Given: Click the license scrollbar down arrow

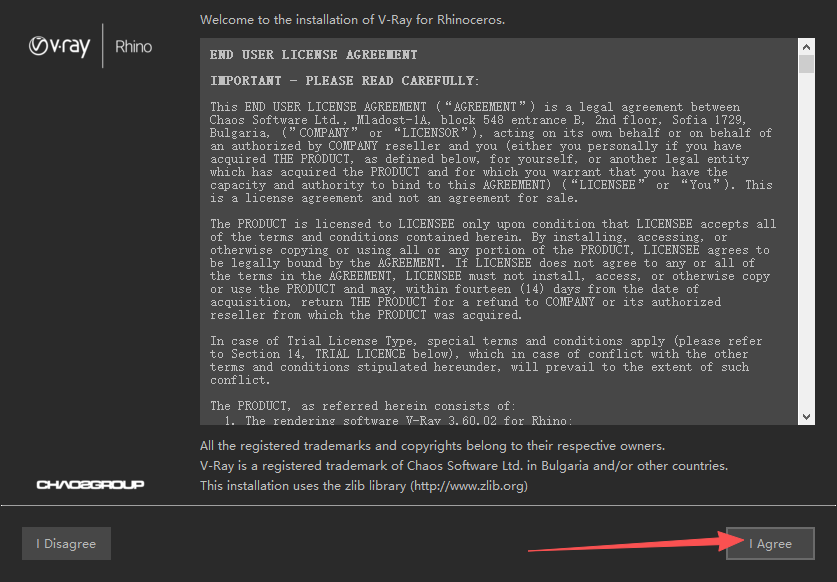Looking at the screenshot, I should (x=806, y=416).
